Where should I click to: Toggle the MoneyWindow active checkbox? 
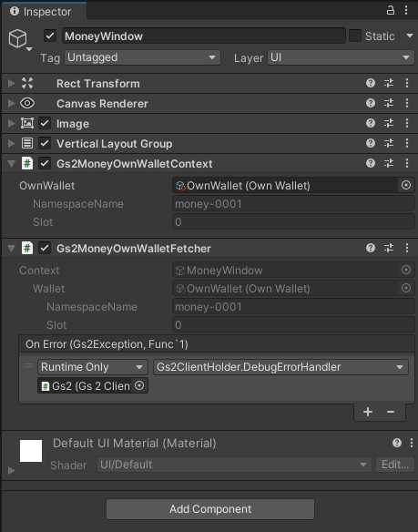tap(50, 36)
